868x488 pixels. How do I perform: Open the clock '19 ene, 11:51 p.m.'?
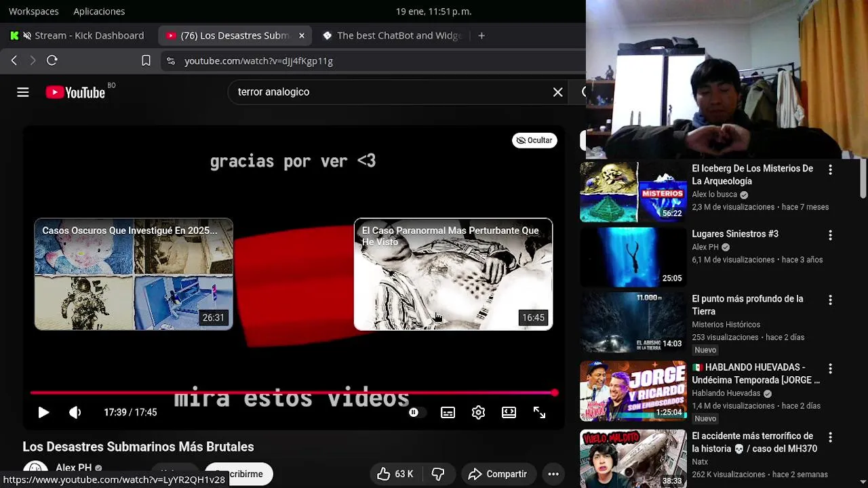434,11
